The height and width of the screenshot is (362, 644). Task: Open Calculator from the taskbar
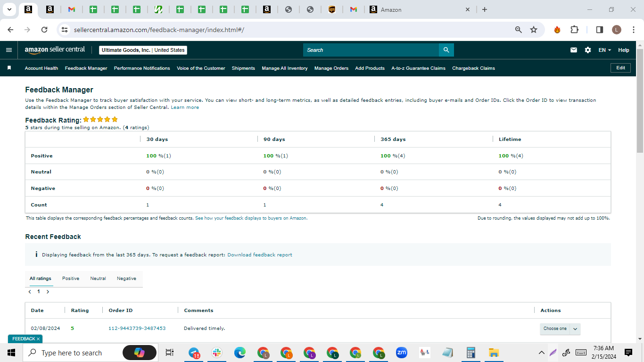471,353
